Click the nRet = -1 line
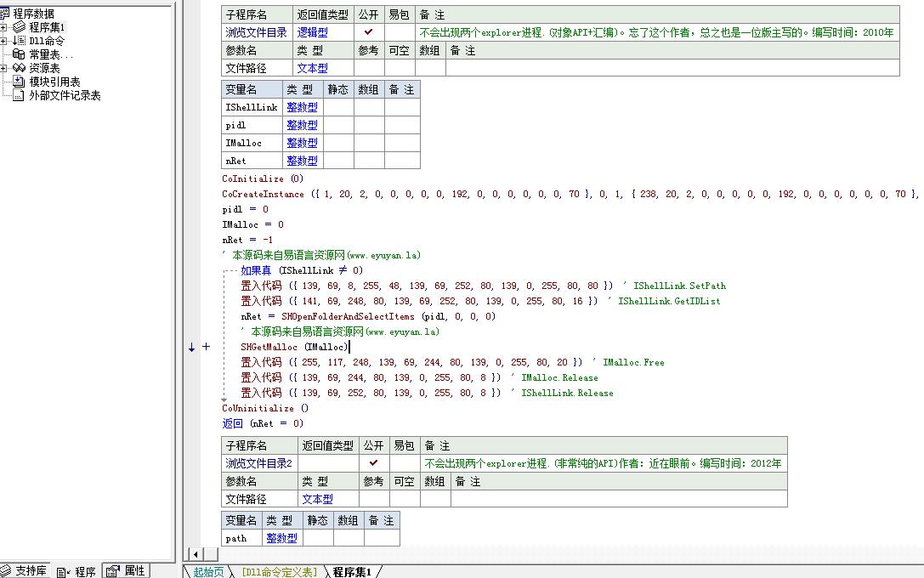 247,240
